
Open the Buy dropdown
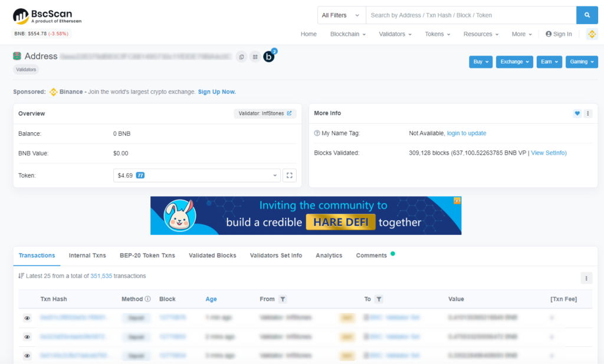point(481,61)
